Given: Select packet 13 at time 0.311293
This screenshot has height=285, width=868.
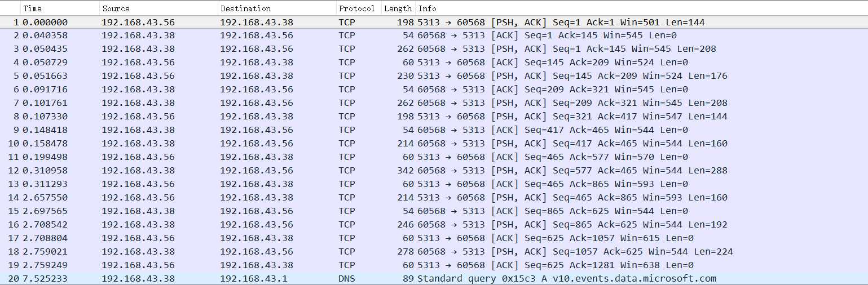Looking at the screenshot, I should [434, 184].
